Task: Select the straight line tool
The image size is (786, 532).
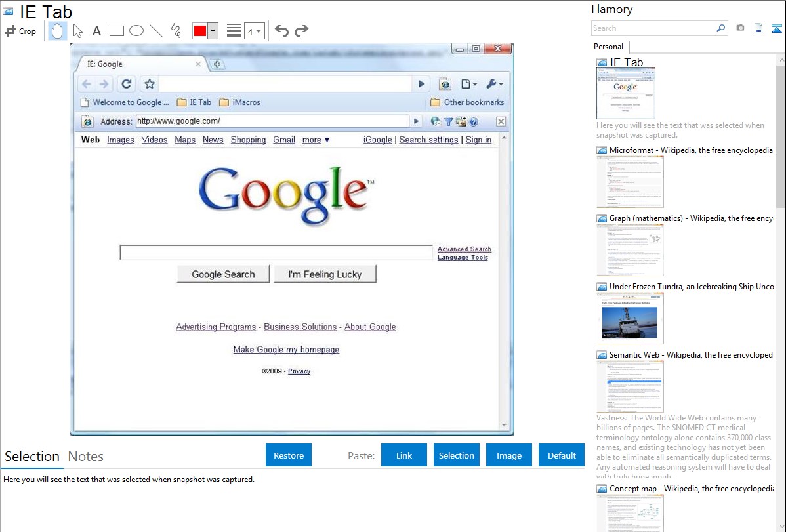Action: point(156,31)
